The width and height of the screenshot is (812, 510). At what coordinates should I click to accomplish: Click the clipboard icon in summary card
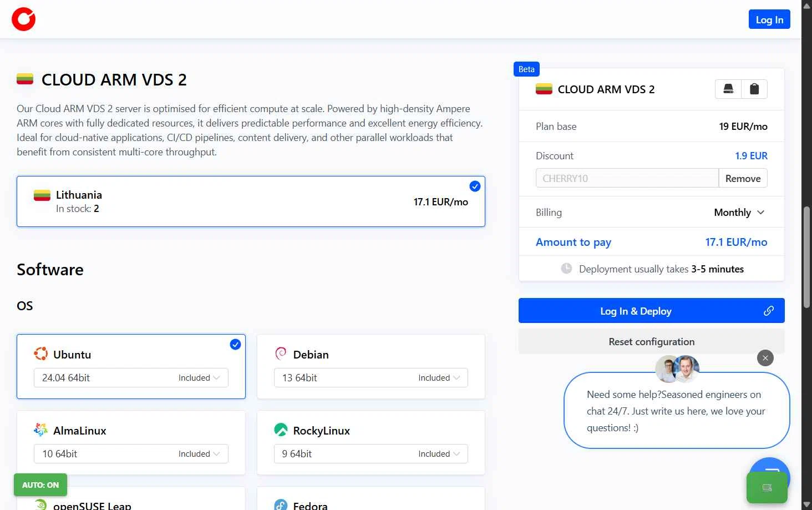tap(754, 89)
